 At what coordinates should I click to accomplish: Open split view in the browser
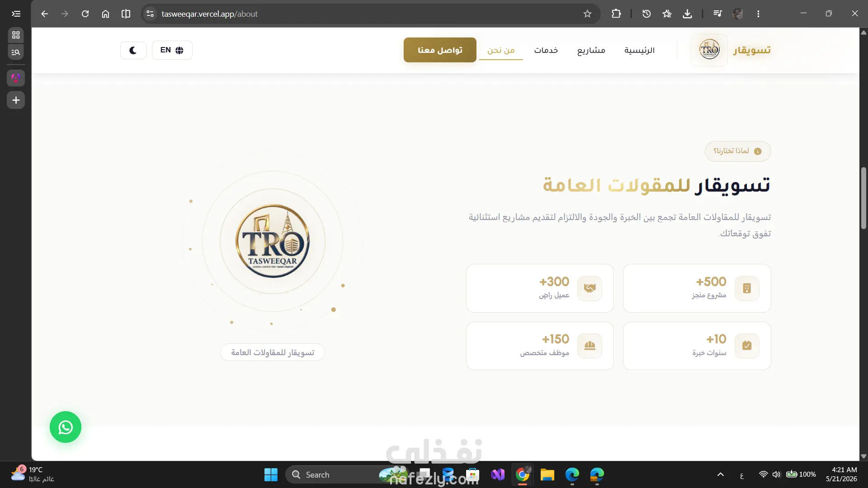(126, 14)
